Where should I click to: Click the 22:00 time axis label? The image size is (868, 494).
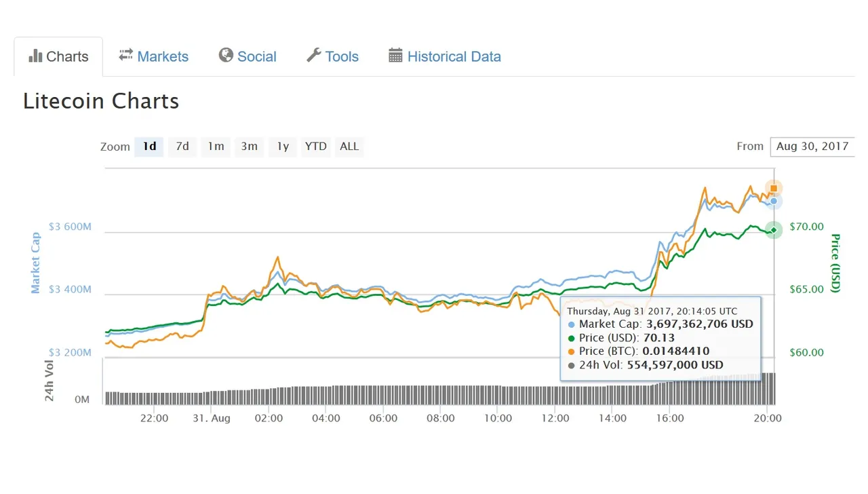pos(154,418)
